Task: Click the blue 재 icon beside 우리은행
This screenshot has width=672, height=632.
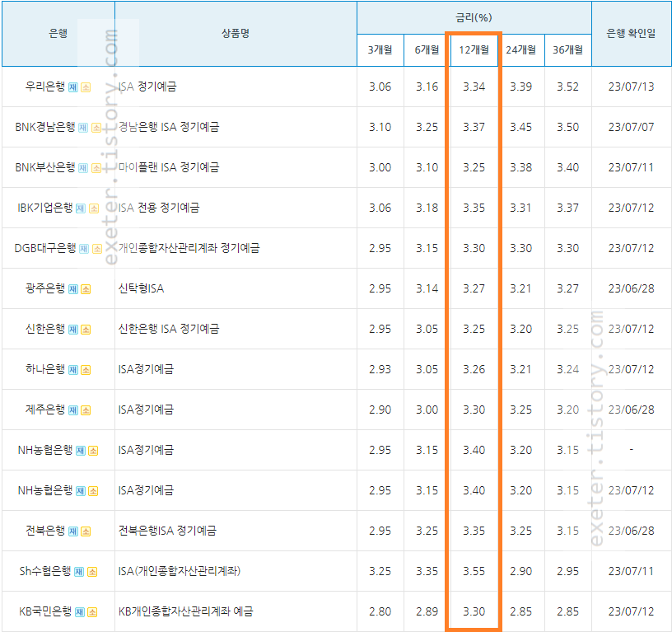Action: (x=73, y=87)
